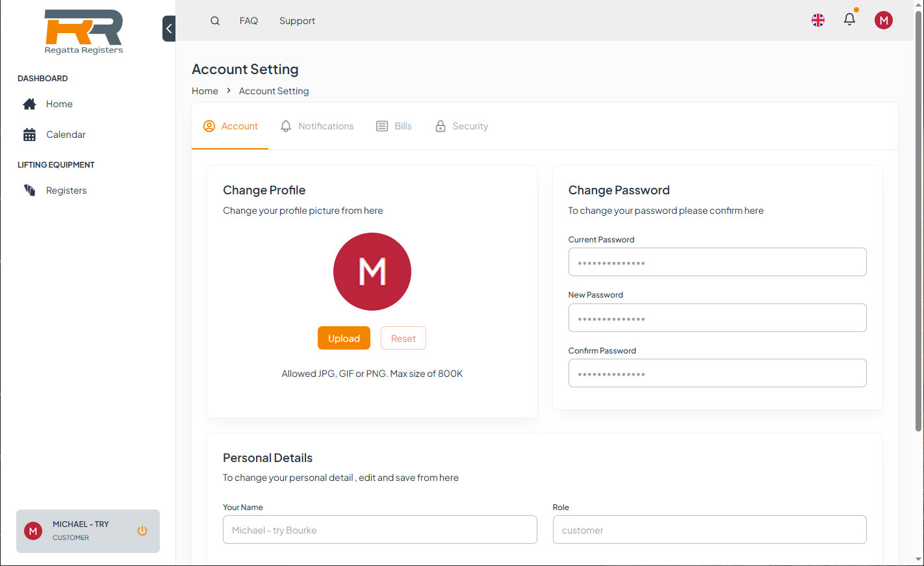Switch to the Notifications tab
924x566 pixels.
[x=317, y=125]
